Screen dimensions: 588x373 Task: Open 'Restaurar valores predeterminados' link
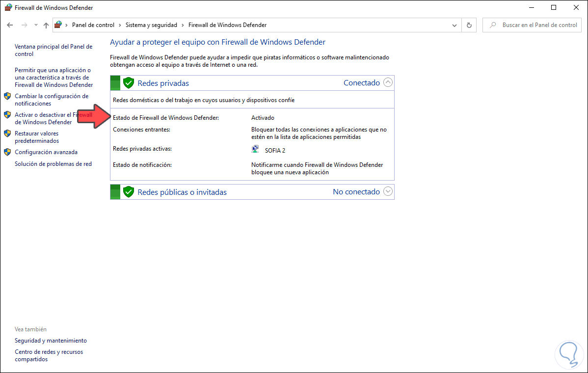click(x=37, y=137)
